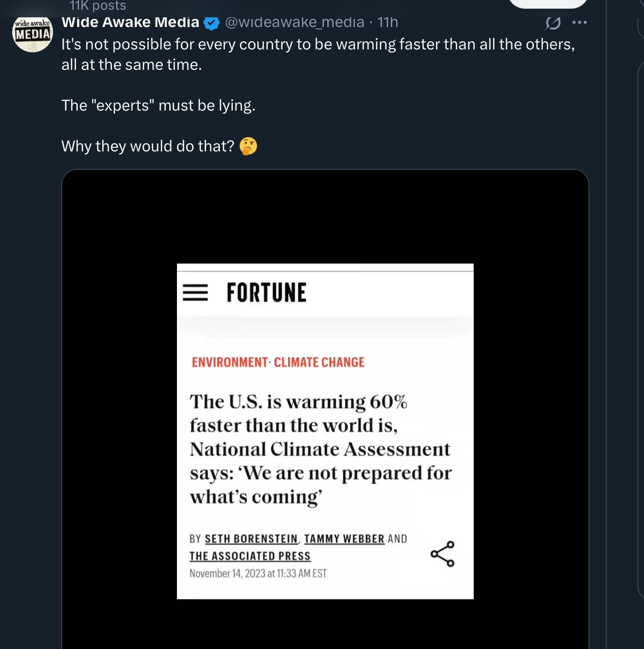Select the ENVIRONMENT category label
644x649 pixels.
click(x=229, y=362)
